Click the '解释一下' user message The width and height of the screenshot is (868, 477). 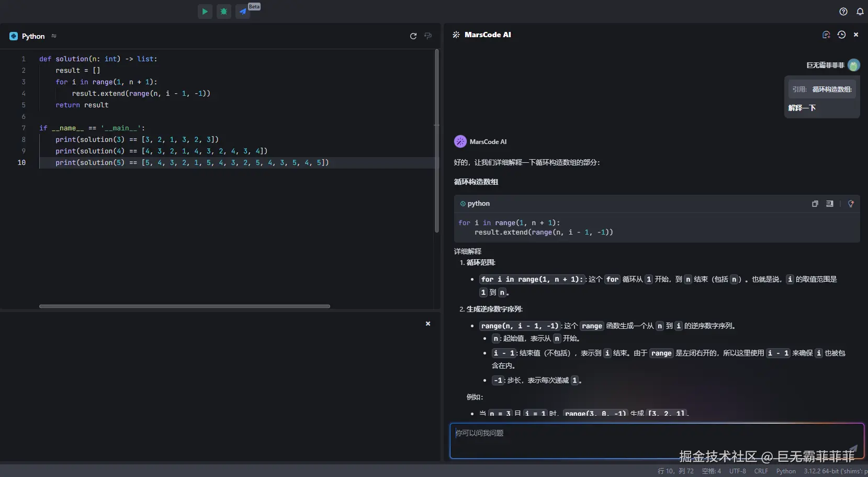click(x=802, y=108)
